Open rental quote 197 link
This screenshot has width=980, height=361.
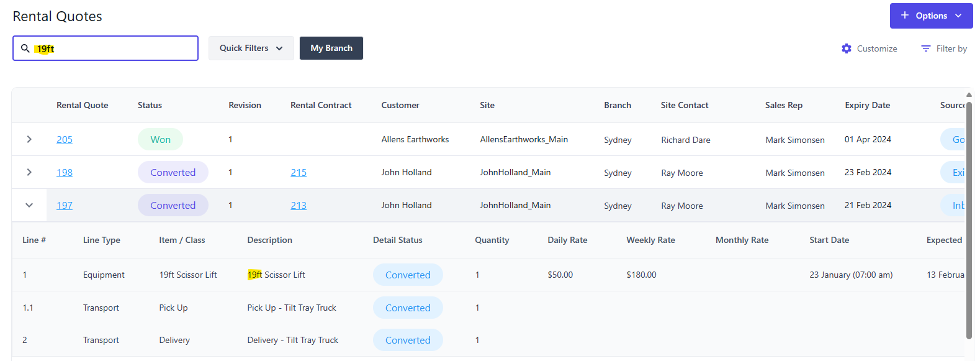click(65, 206)
